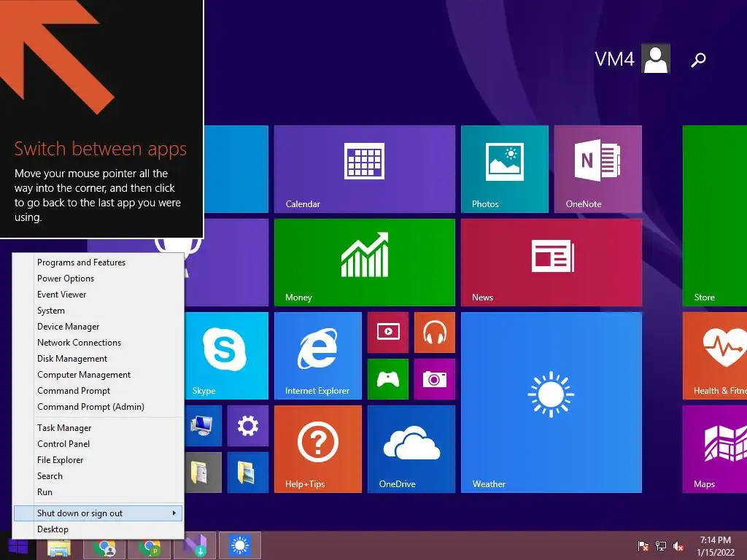
Task: Launch the OneNote tile
Action: click(x=598, y=169)
